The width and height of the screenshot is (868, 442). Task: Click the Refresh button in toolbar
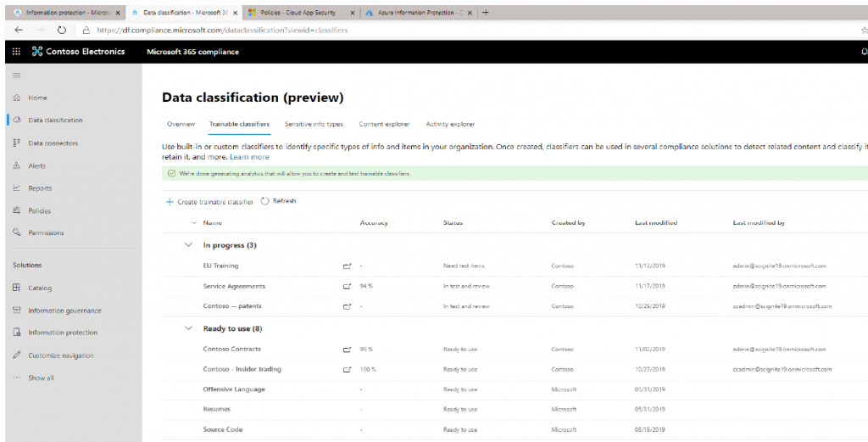278,201
